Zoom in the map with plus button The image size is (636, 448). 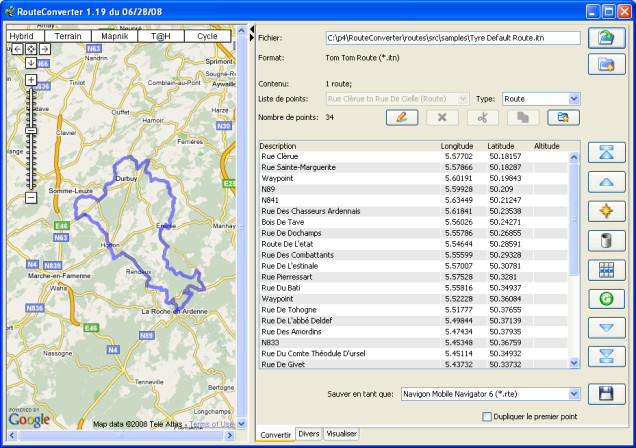31,80
